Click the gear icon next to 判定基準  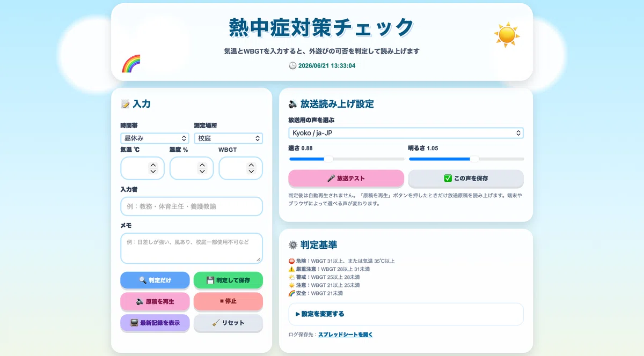pos(293,245)
